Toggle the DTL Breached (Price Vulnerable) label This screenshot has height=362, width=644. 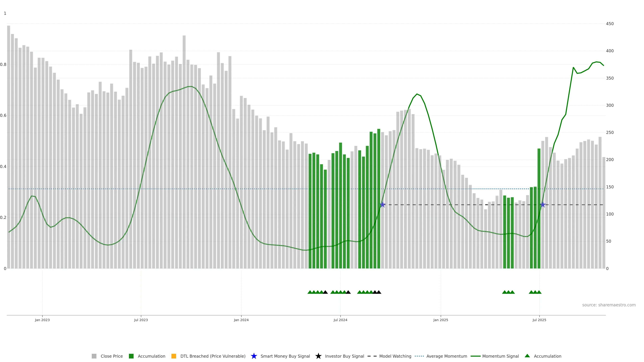213,356
